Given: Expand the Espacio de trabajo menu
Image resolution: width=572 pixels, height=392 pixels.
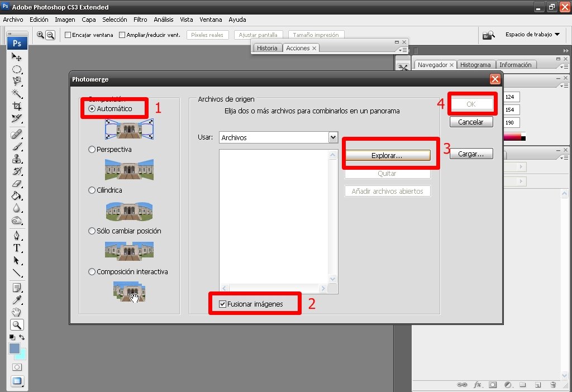Looking at the screenshot, I should point(532,35).
